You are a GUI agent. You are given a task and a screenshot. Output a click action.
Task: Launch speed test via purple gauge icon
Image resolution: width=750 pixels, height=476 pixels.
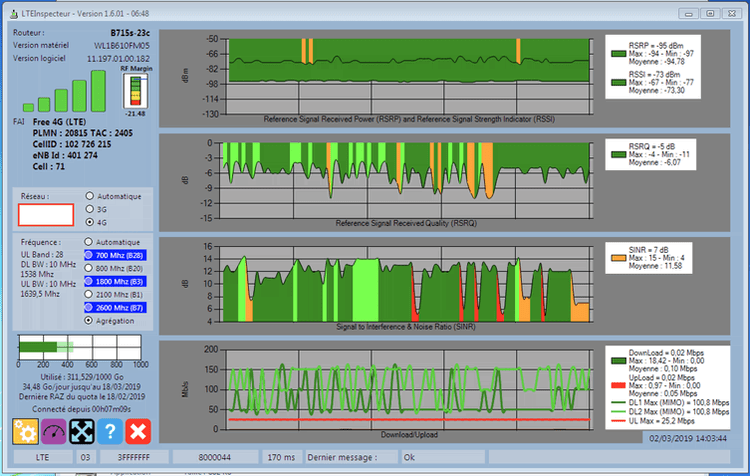tap(54, 431)
